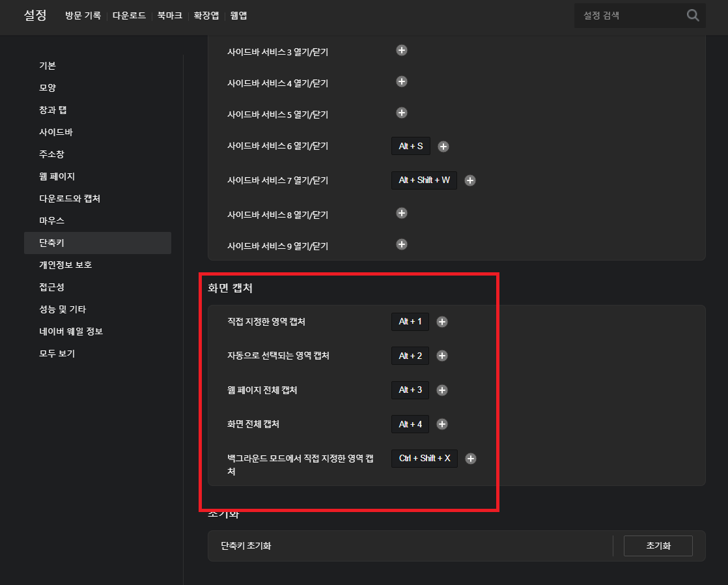
Task: Click plus icon for 웹 페이지 전체 캡처
Action: (442, 390)
